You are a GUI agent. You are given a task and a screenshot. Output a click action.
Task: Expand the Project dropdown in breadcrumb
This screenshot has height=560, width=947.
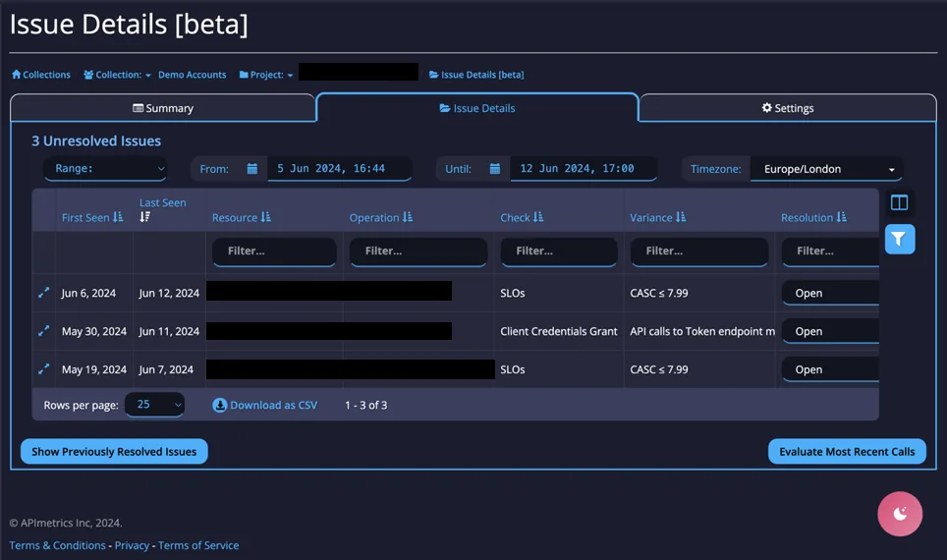pyautogui.click(x=266, y=75)
